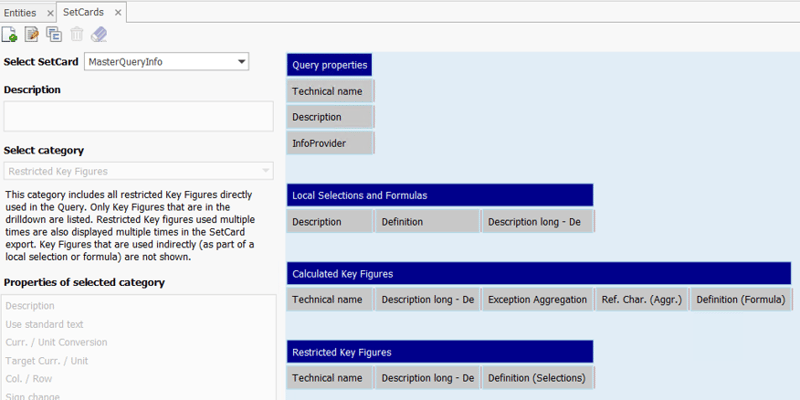Click the grayed-out trash delete icon

click(x=77, y=35)
